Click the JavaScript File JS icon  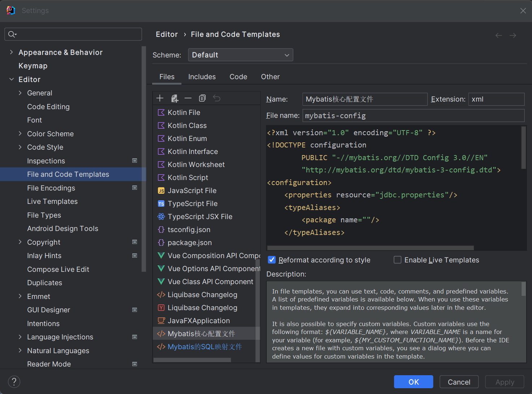pyautogui.click(x=161, y=190)
